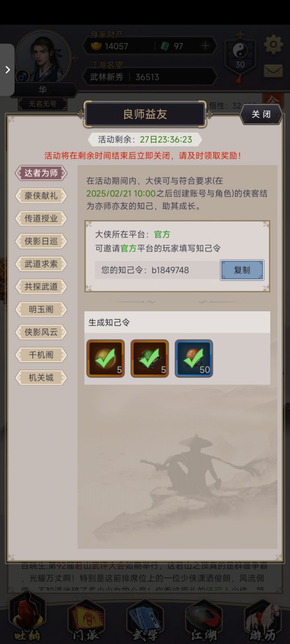Tap the plus icon next to jade currency

[205, 46]
